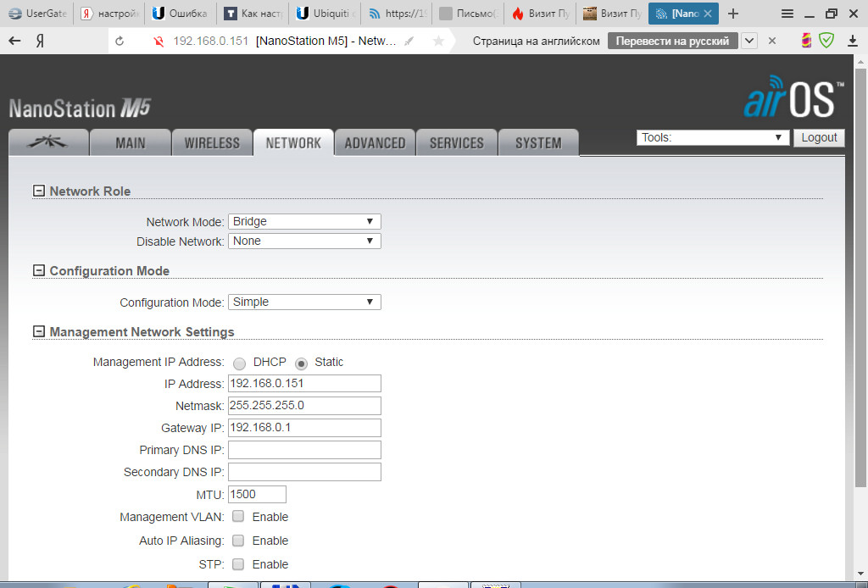Open the Disable Network dropdown
Screen dimensions: 868x588
[304, 241]
